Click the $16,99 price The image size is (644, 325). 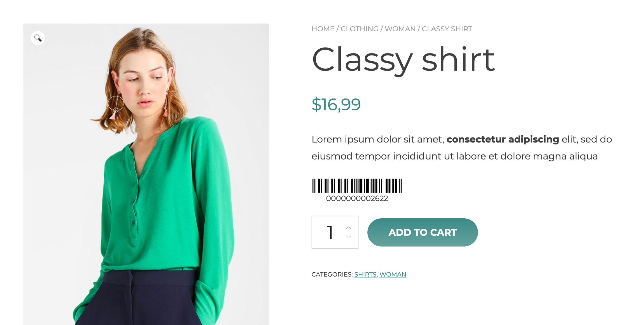pos(336,104)
